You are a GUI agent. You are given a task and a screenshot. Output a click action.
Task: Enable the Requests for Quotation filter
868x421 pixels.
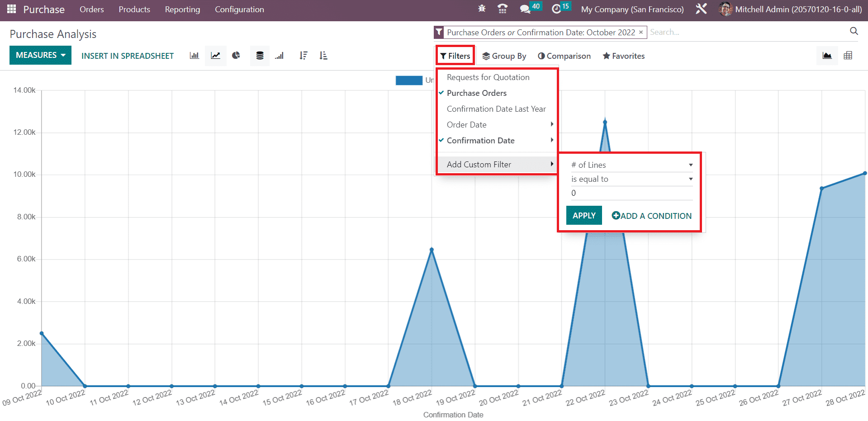[x=488, y=77]
